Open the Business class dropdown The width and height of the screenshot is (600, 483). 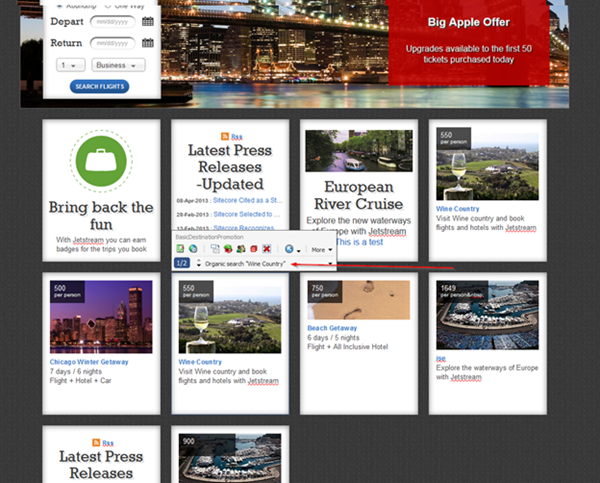click(118, 65)
